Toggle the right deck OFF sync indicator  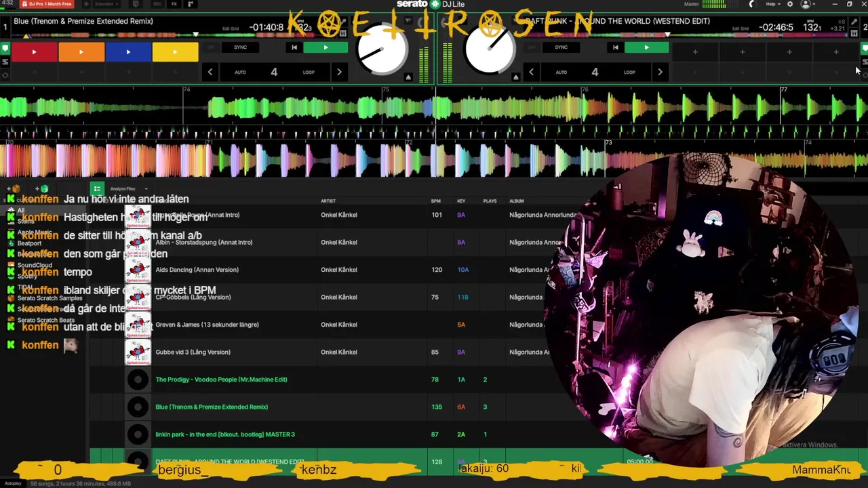pyautogui.click(x=532, y=47)
